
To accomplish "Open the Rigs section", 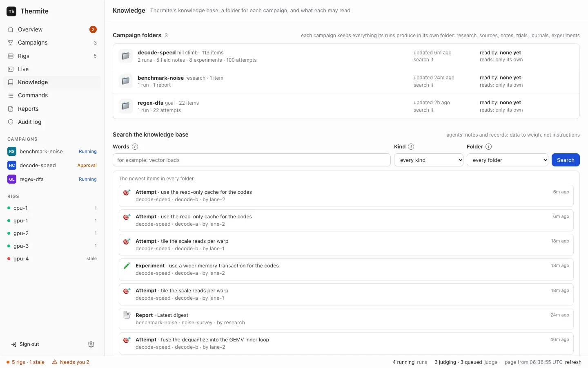I will tap(52, 56).
